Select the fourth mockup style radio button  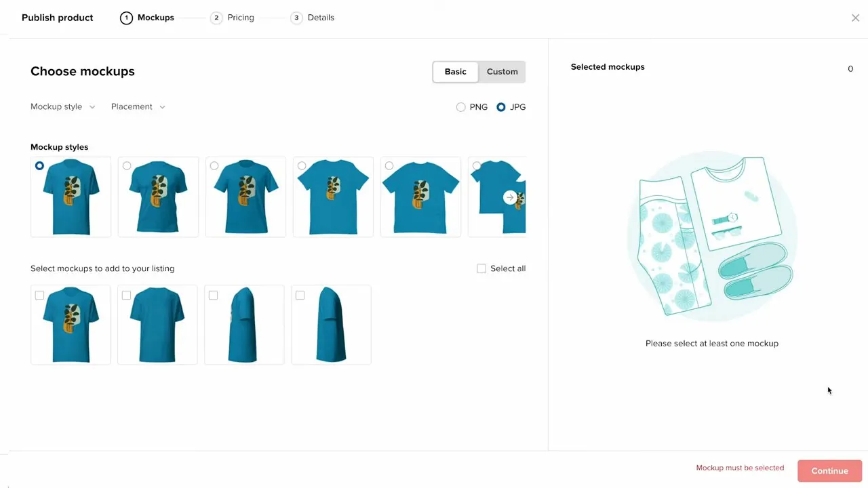click(x=302, y=165)
